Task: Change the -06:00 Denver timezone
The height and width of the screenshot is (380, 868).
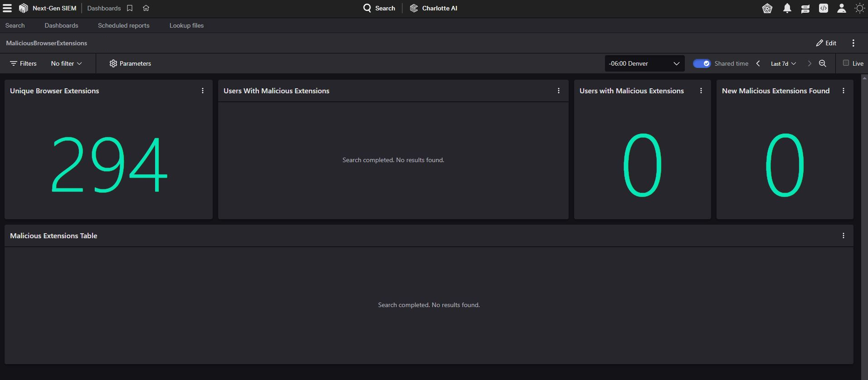Action: coord(644,63)
